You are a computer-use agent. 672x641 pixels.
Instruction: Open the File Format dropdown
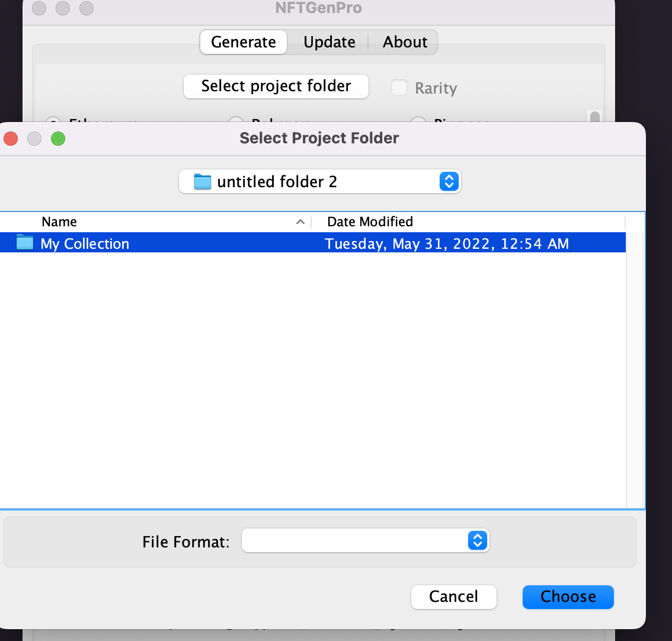click(365, 540)
